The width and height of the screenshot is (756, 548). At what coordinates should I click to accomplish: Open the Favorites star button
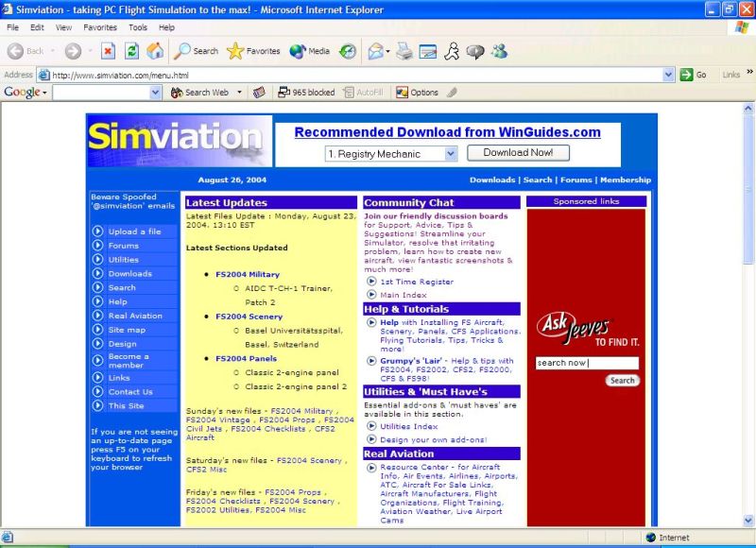pyautogui.click(x=253, y=51)
